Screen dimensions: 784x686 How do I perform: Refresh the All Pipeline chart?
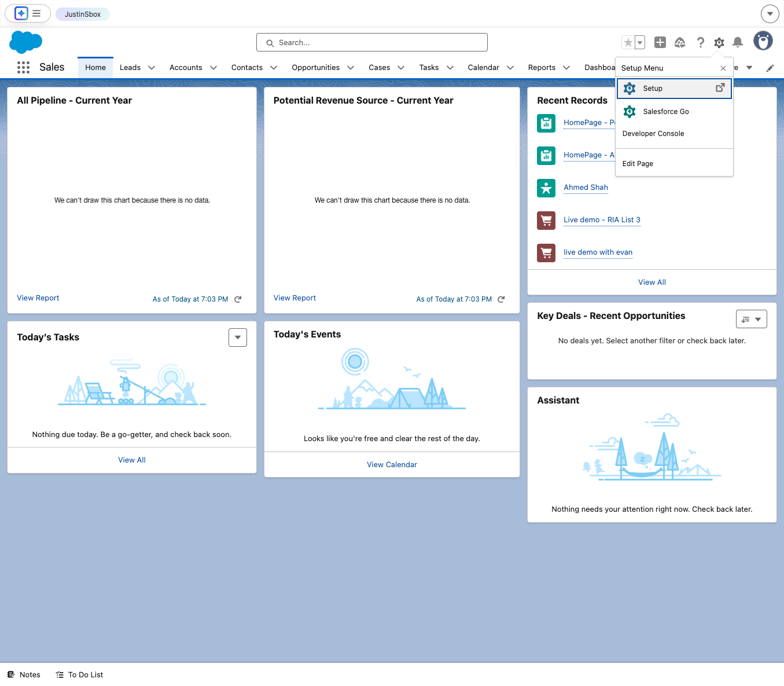(x=238, y=299)
